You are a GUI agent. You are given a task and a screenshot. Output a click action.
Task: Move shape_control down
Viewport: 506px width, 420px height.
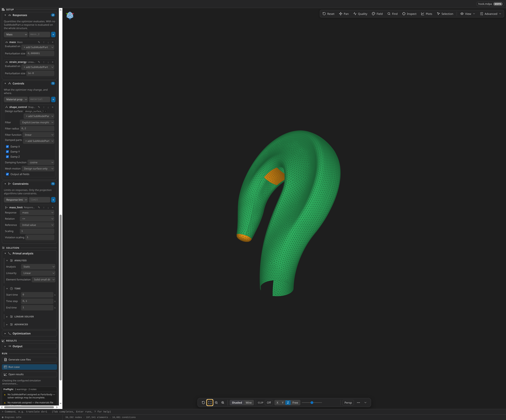pos(48,107)
